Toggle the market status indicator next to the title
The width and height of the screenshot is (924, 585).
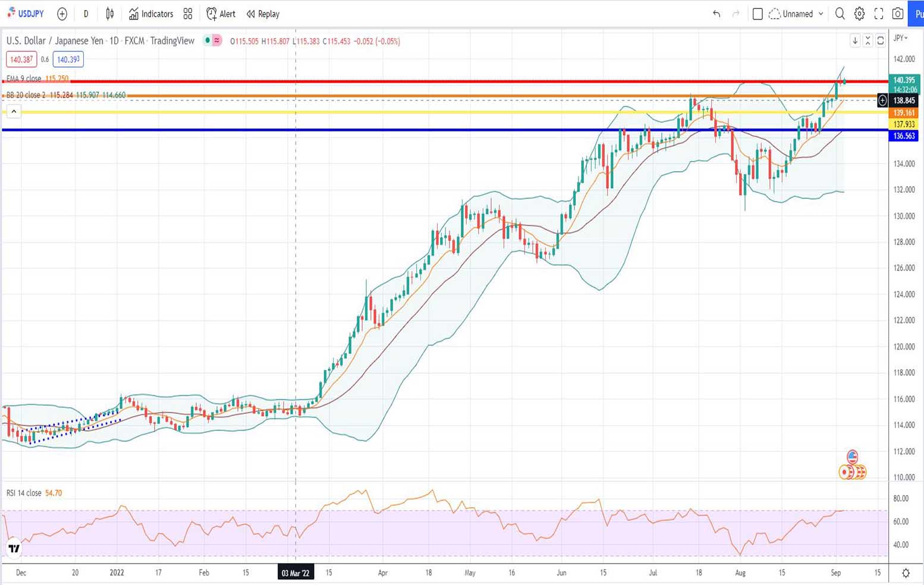tap(208, 40)
